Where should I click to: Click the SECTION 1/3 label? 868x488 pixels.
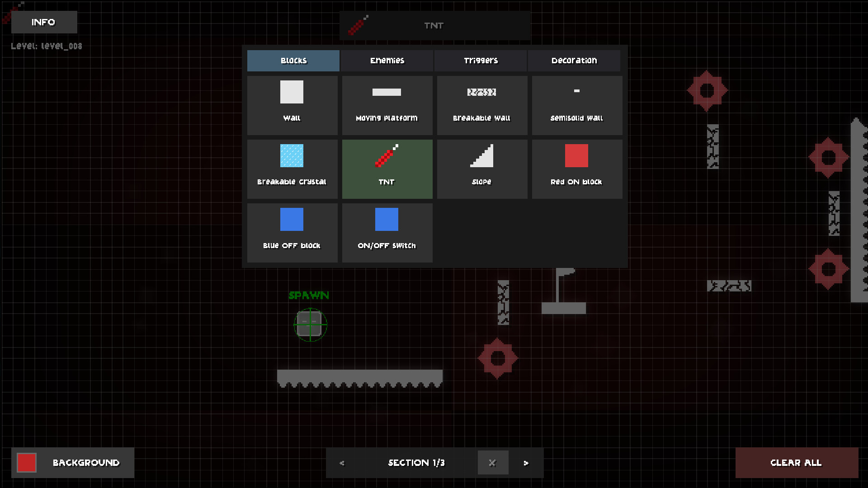[x=416, y=463]
